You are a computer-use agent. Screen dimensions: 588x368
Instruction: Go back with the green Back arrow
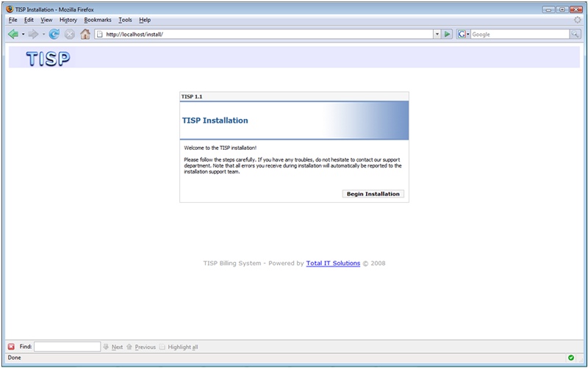point(13,34)
